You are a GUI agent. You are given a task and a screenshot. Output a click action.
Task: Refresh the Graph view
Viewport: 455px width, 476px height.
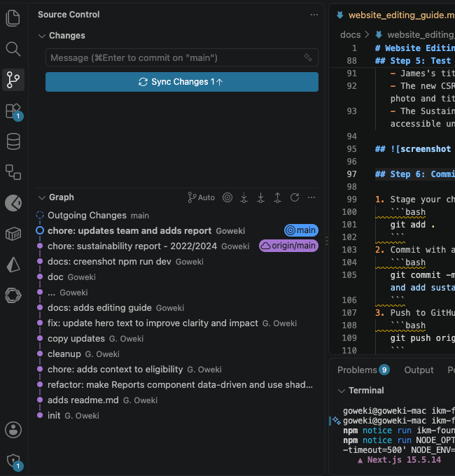(x=295, y=197)
